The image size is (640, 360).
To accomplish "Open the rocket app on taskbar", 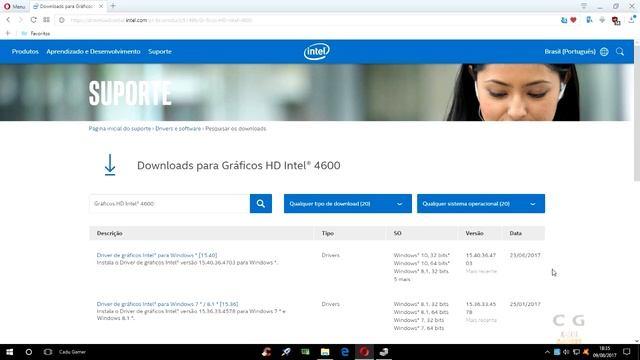I will coord(286,352).
